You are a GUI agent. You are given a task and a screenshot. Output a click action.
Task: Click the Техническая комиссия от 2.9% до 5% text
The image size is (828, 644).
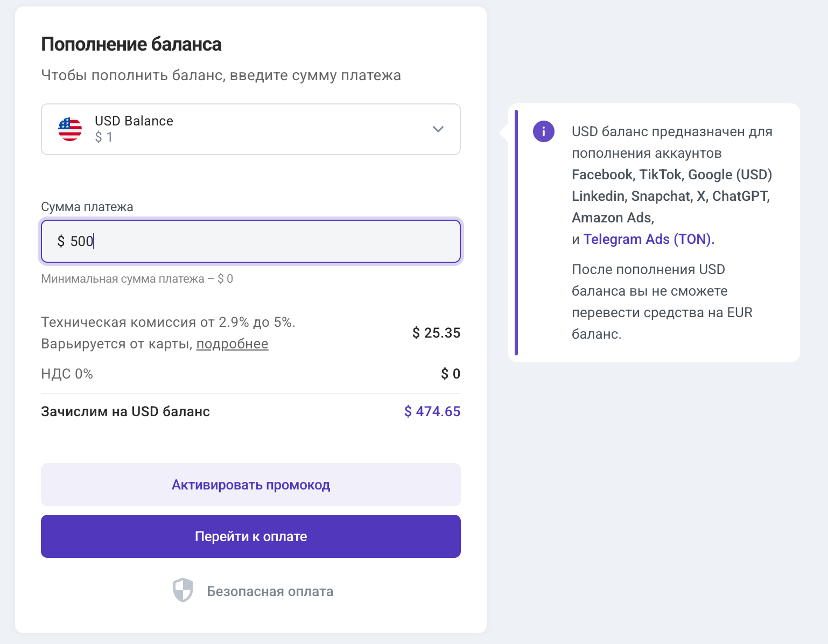point(169,323)
